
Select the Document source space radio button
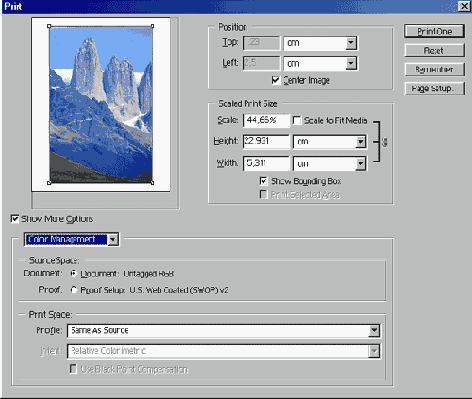tap(74, 273)
